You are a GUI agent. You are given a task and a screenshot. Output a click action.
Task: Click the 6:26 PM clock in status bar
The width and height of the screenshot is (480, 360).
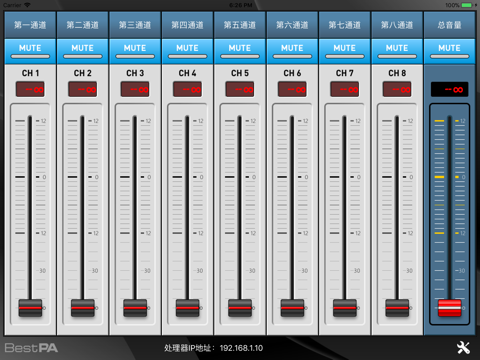[x=241, y=5]
